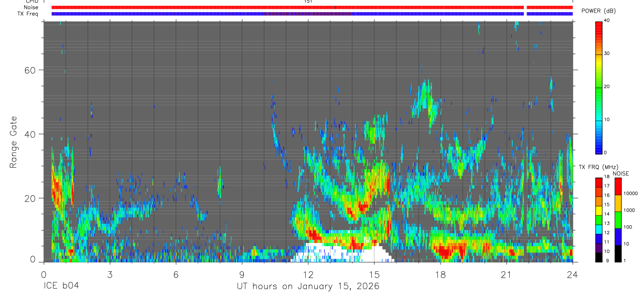Click the UT hour '24' axis label
The image size is (644, 297).
click(x=573, y=274)
